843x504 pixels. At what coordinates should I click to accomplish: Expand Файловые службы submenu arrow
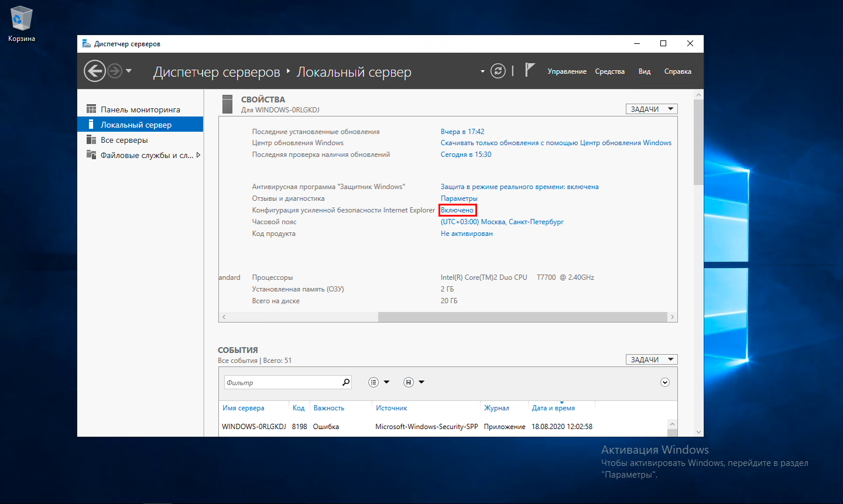point(198,155)
